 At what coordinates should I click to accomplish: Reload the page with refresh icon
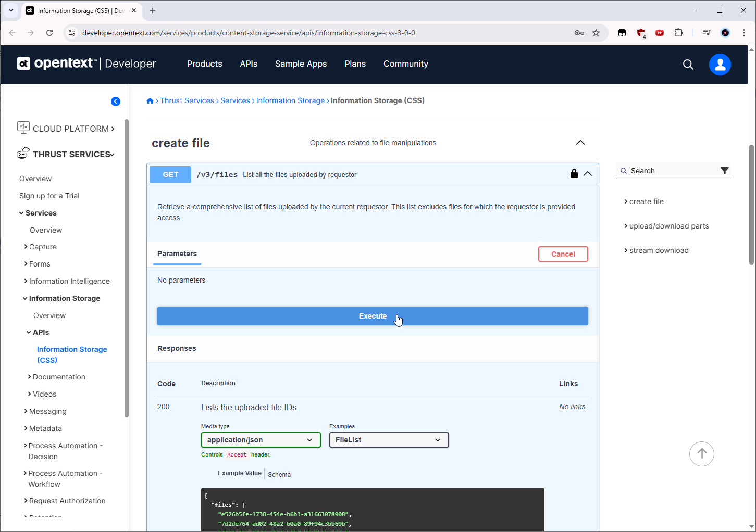49,33
